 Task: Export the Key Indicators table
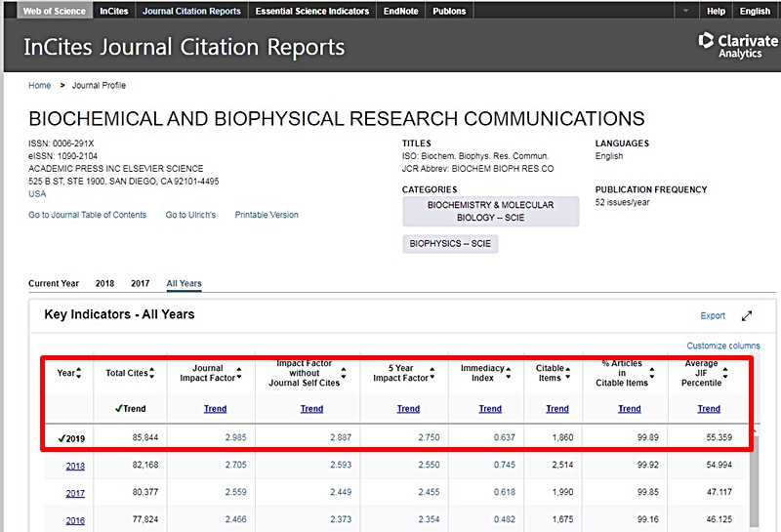click(x=713, y=316)
